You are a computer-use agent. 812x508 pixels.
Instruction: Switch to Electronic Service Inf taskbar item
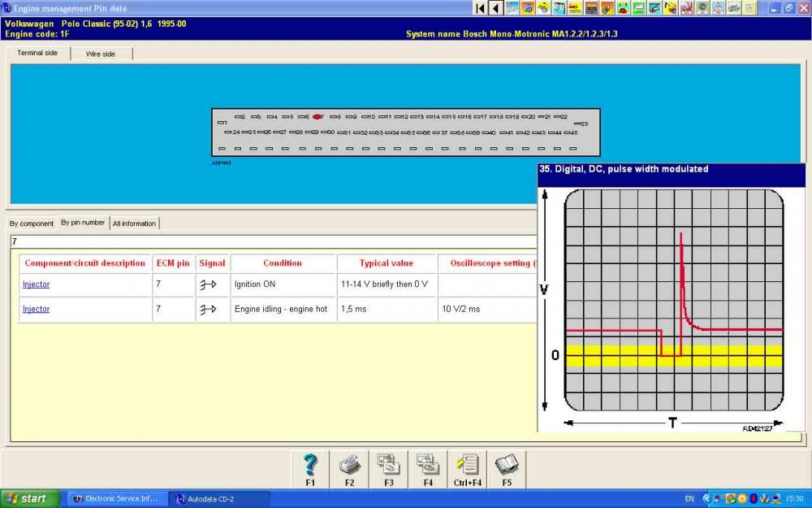pyautogui.click(x=118, y=499)
